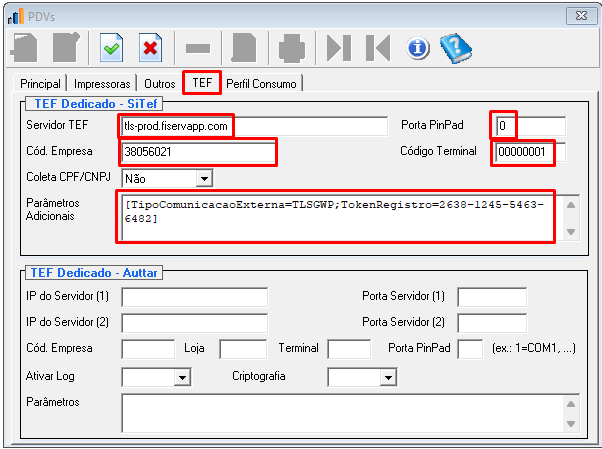This screenshot has height=449, width=602.
Task: Click the IP do Servidor (2) field
Action: (195, 323)
